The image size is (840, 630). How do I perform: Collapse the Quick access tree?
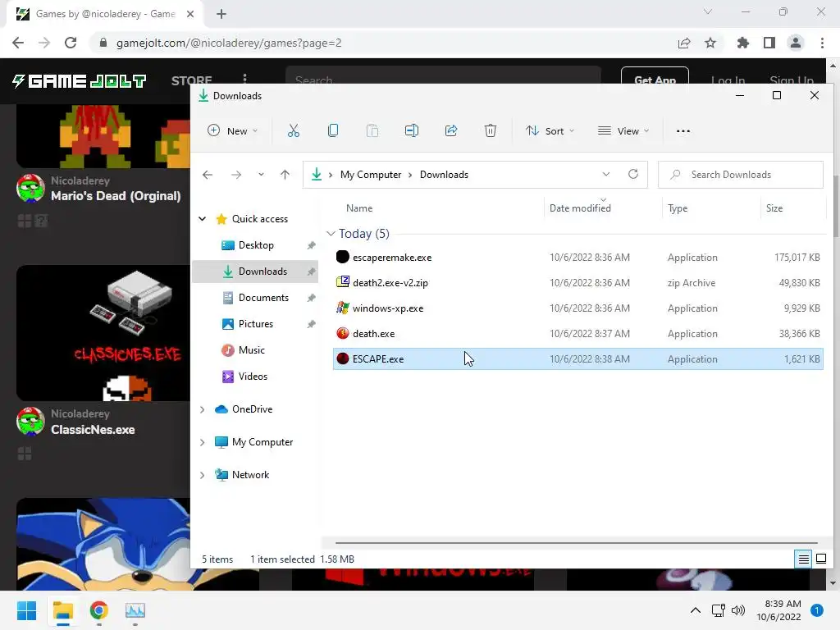(x=203, y=218)
